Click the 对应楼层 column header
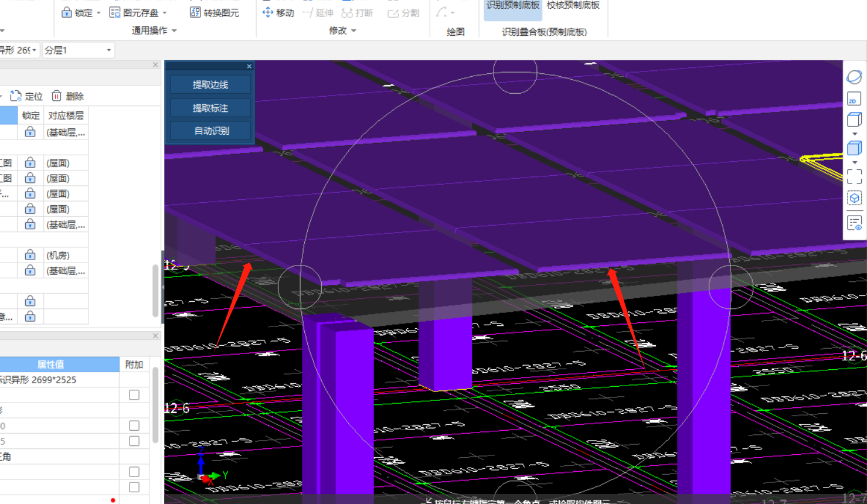The width and height of the screenshot is (867, 504). (x=66, y=115)
